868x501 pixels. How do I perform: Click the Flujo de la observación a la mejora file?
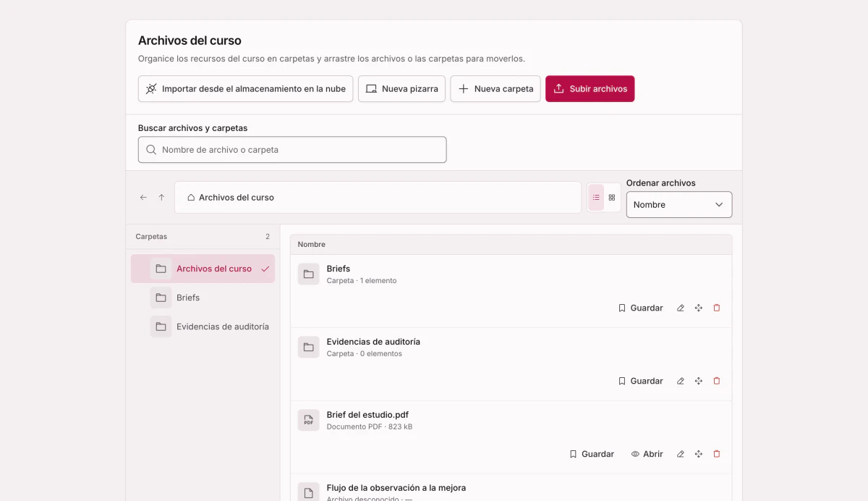click(396, 488)
